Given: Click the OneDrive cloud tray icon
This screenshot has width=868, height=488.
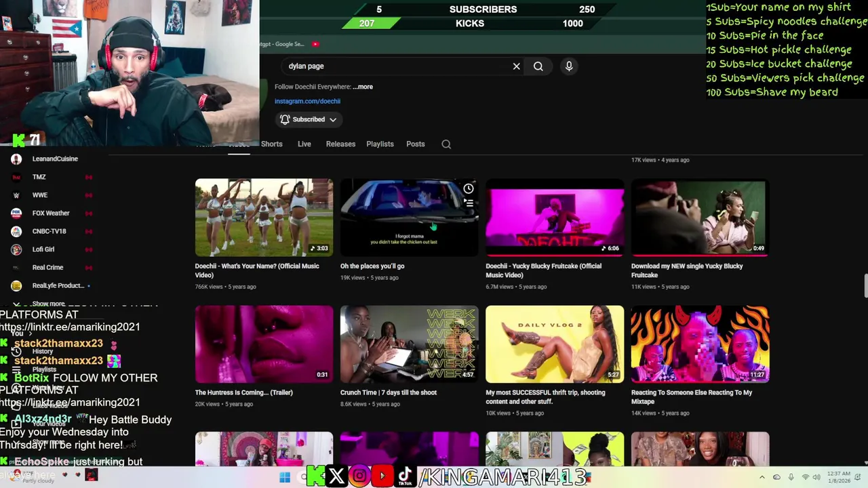Looking at the screenshot, I should (x=776, y=477).
